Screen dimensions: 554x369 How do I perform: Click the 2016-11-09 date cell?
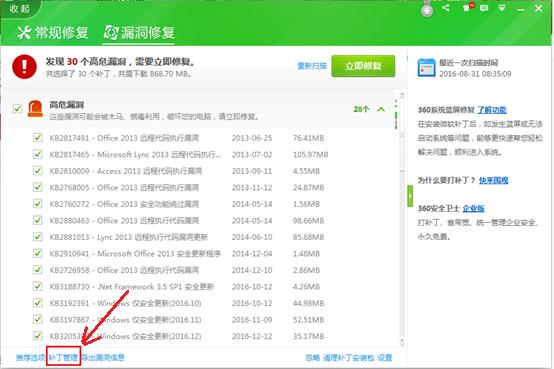click(x=252, y=320)
